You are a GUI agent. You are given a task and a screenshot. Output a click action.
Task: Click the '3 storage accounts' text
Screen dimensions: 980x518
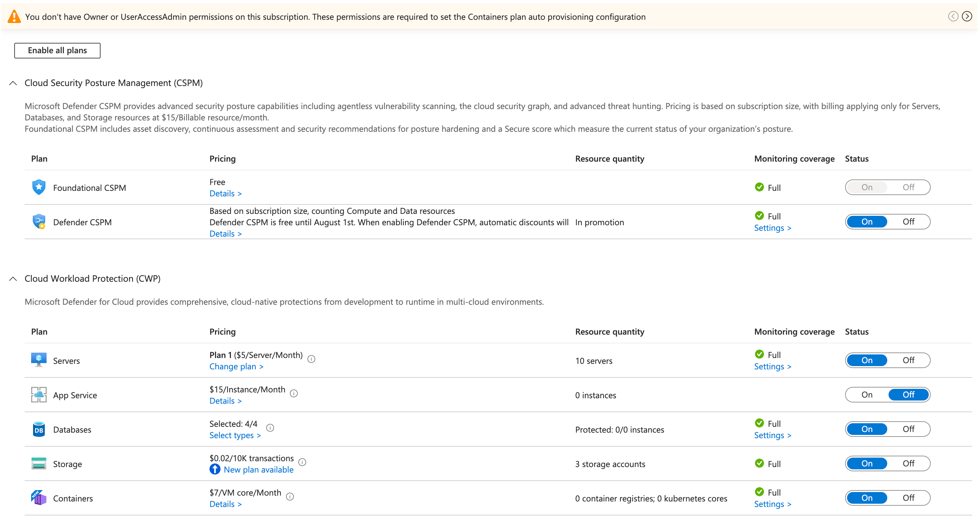[x=610, y=464]
